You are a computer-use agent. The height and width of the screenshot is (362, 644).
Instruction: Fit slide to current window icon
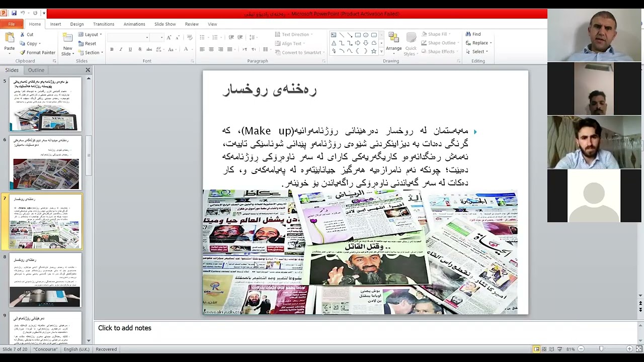pyautogui.click(x=639, y=349)
